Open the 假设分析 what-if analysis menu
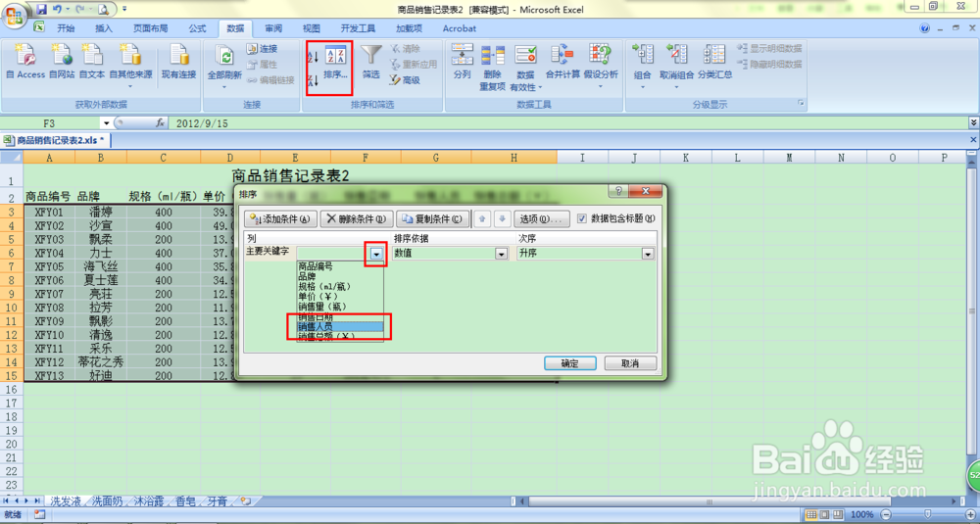Viewport: 980px width, 524px height. click(x=601, y=66)
